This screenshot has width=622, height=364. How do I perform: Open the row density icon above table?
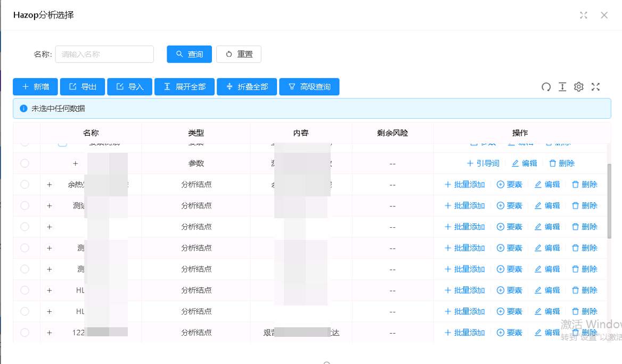(562, 87)
